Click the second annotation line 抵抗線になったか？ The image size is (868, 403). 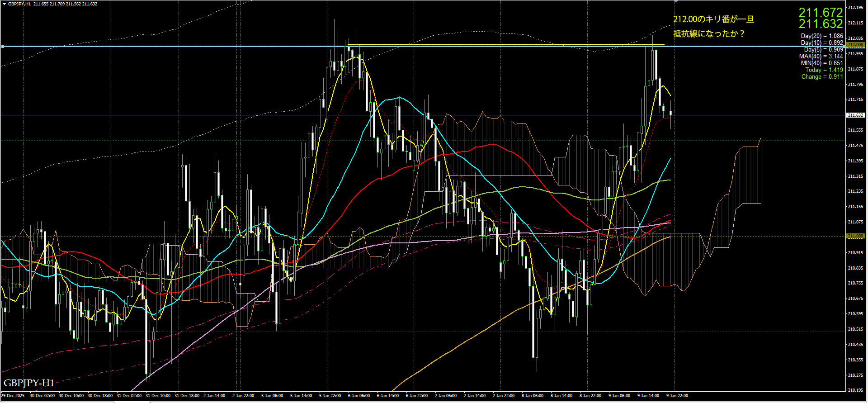(x=709, y=34)
